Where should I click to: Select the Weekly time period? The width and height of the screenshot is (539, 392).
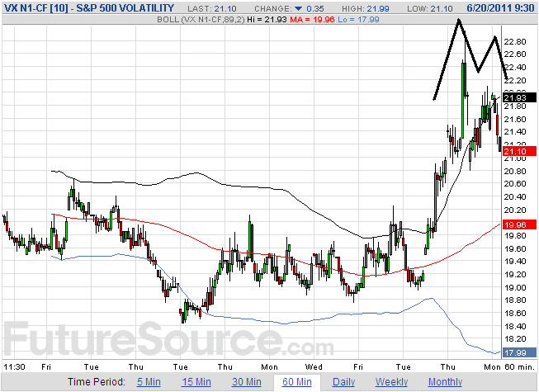click(x=391, y=382)
